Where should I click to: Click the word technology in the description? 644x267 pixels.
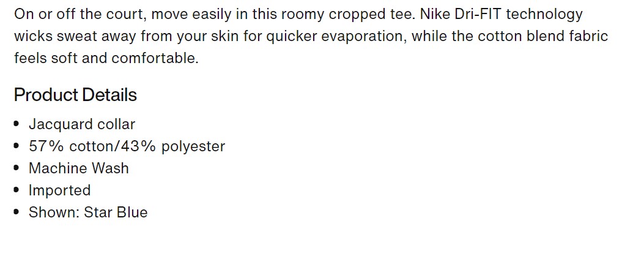pos(544,14)
